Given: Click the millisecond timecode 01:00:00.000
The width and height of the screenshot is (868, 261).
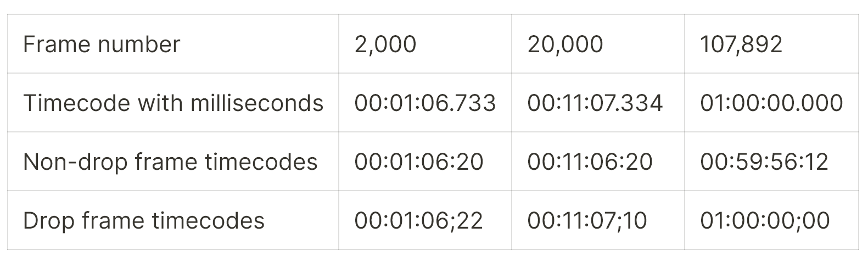Looking at the screenshot, I should pyautogui.click(x=771, y=103).
